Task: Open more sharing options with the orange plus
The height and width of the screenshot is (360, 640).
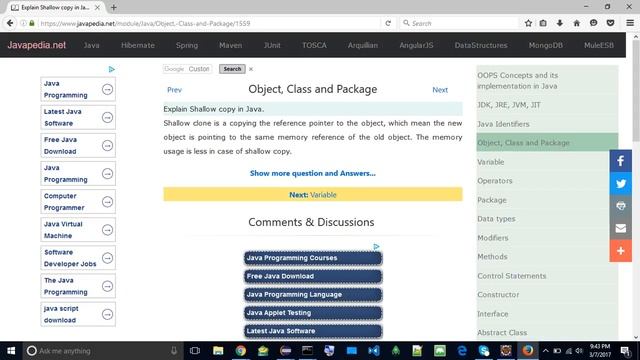Action: [x=620, y=251]
